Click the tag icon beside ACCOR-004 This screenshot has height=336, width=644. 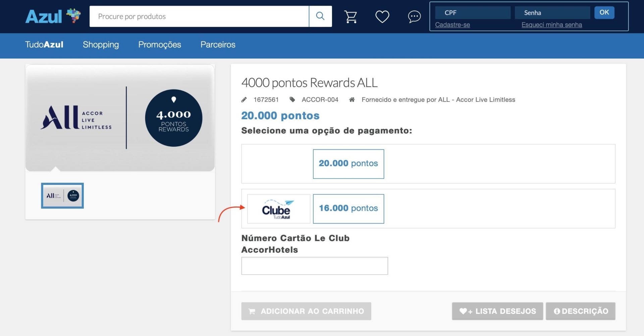pos(292,100)
